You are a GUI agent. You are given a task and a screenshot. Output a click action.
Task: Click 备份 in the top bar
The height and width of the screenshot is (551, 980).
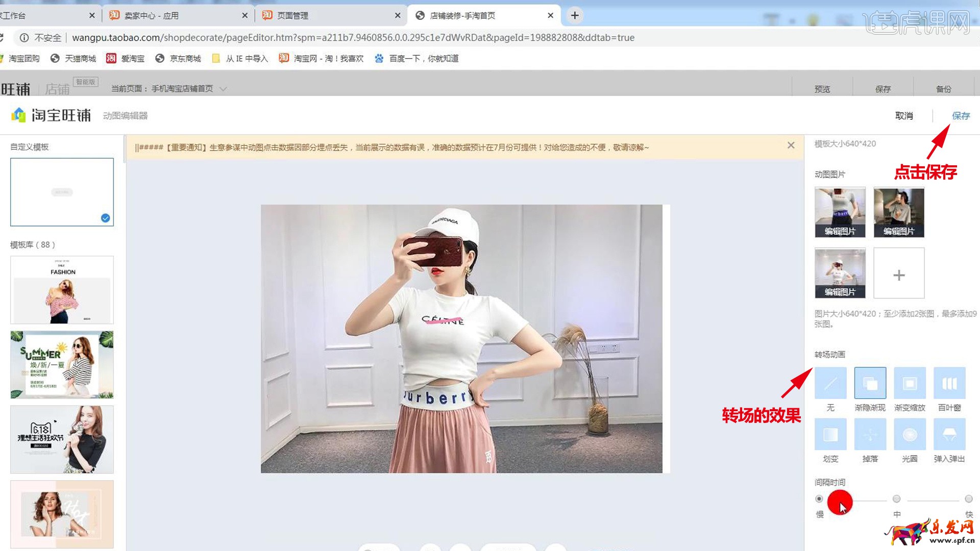pos(944,89)
